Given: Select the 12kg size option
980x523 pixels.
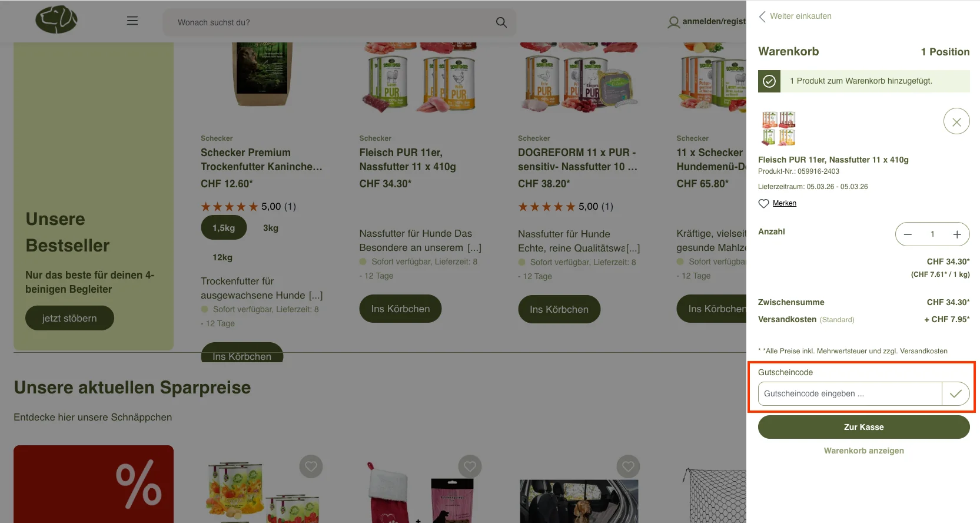Looking at the screenshot, I should [x=222, y=257].
